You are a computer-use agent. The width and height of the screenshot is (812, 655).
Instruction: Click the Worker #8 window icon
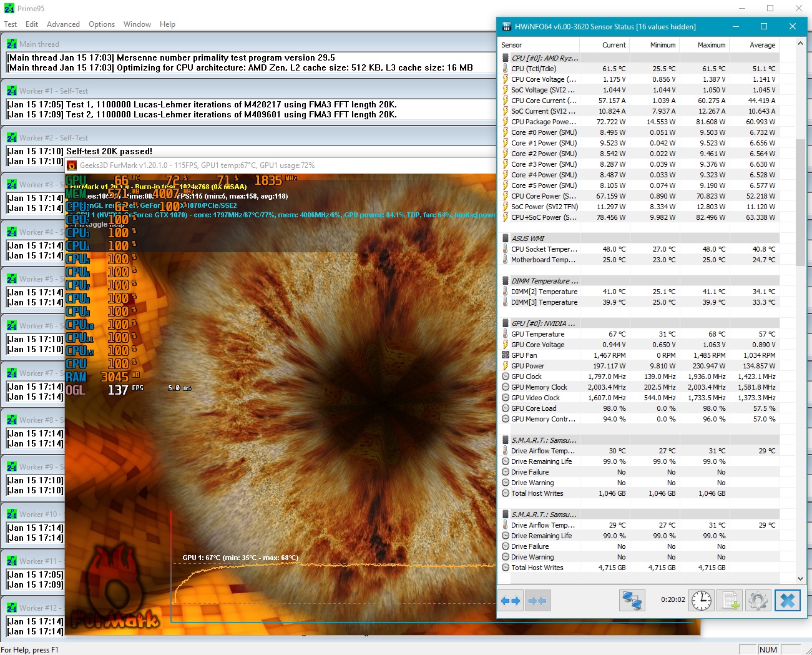pos(12,420)
